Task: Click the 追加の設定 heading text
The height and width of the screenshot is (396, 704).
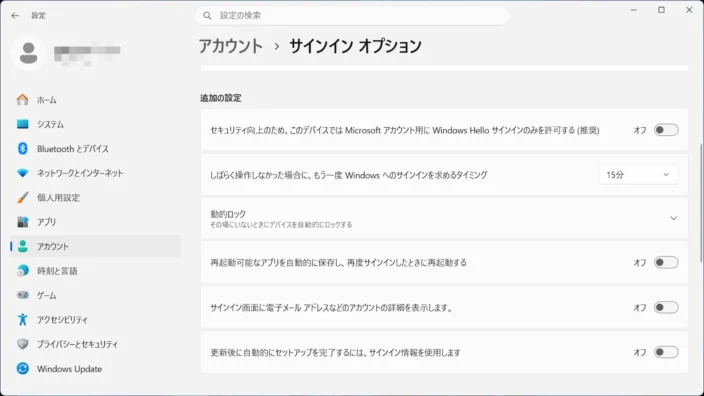Action: pyautogui.click(x=220, y=98)
